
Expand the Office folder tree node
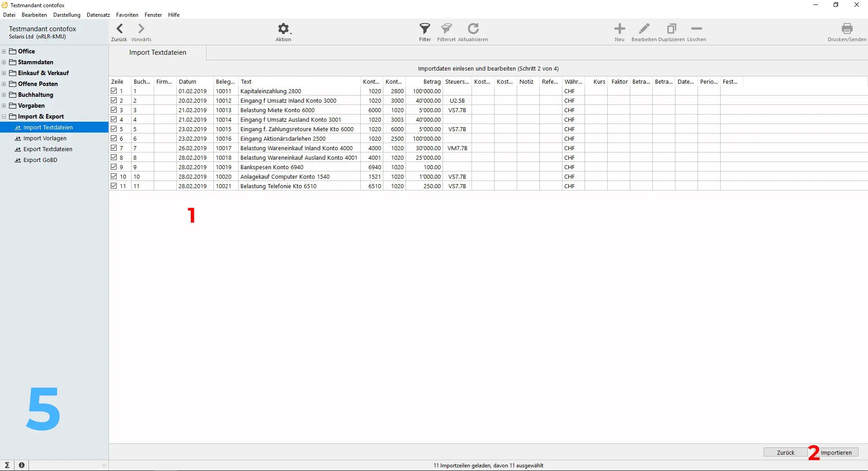click(4, 52)
